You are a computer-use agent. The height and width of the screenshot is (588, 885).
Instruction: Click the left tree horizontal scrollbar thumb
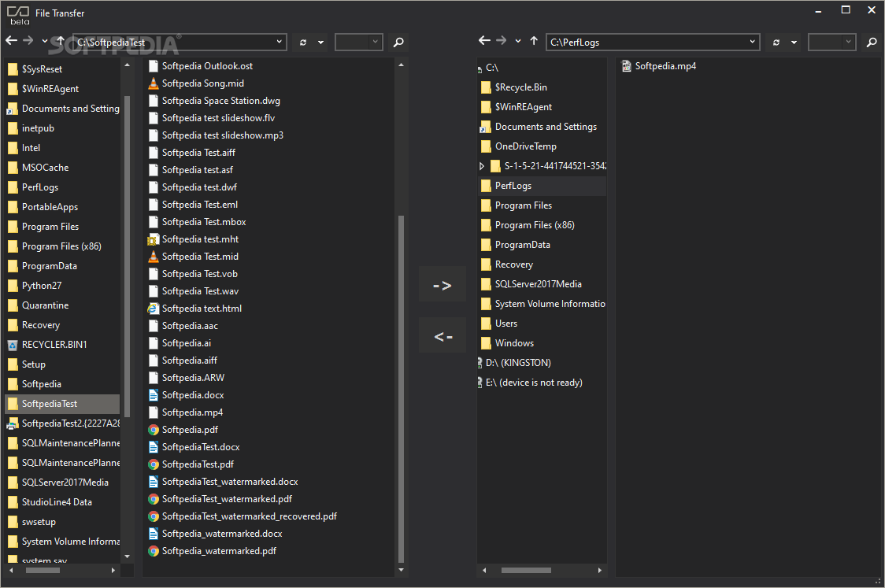tap(43, 571)
